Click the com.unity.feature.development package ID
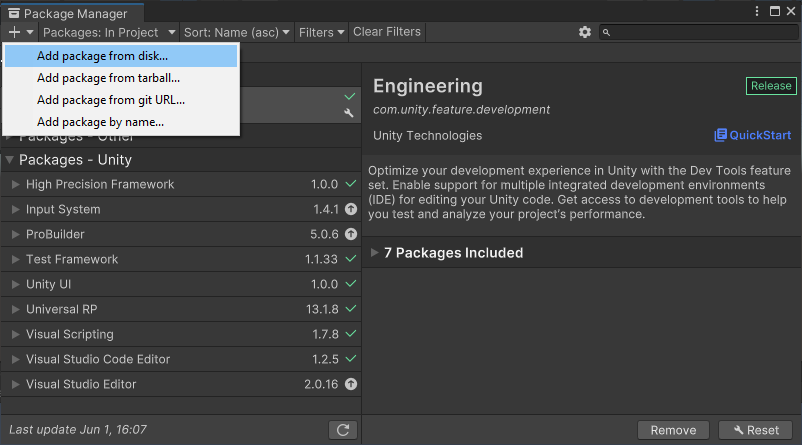802x445 pixels. pyautogui.click(x=461, y=109)
